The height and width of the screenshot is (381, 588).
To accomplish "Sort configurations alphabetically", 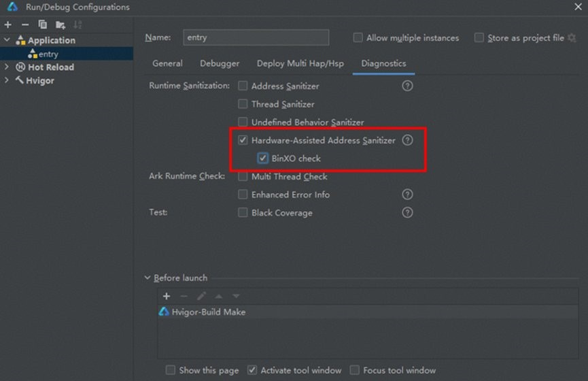I will click(77, 24).
